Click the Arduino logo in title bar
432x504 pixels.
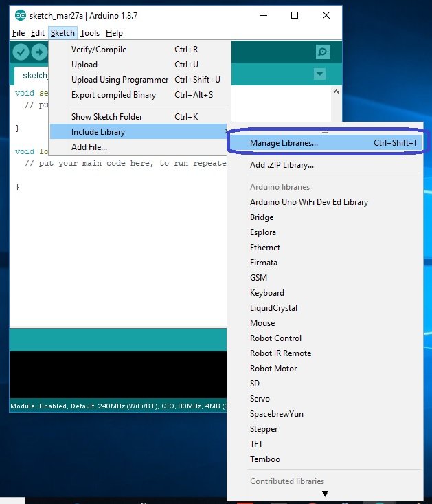(21, 15)
